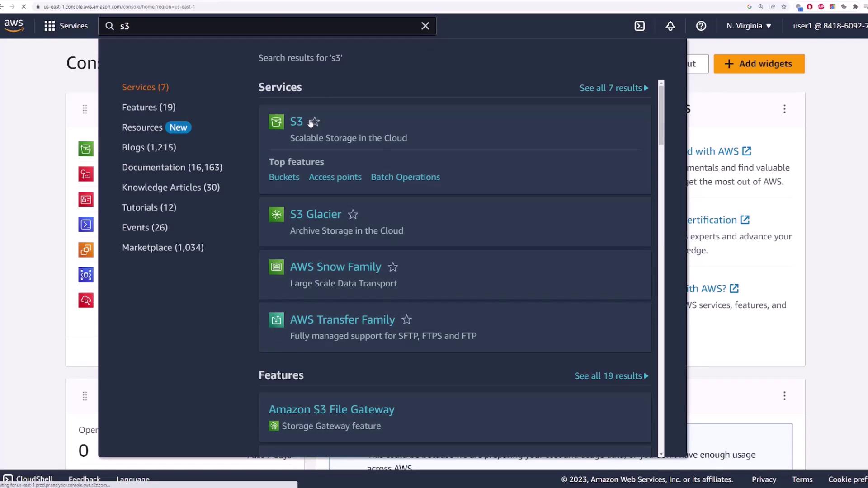Expand See all 7 results for Services
Image resolution: width=868 pixels, height=488 pixels.
[x=613, y=88]
